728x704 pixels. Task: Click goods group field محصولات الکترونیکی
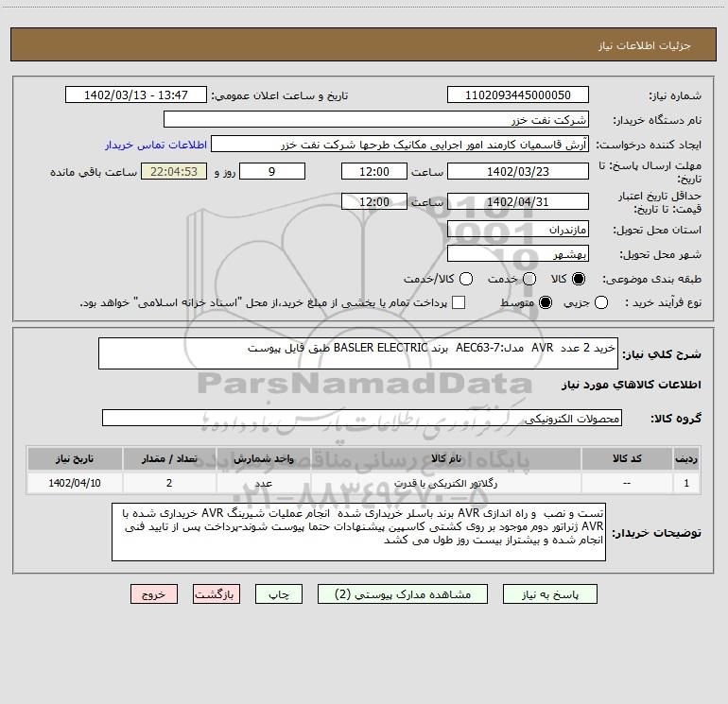click(x=362, y=418)
